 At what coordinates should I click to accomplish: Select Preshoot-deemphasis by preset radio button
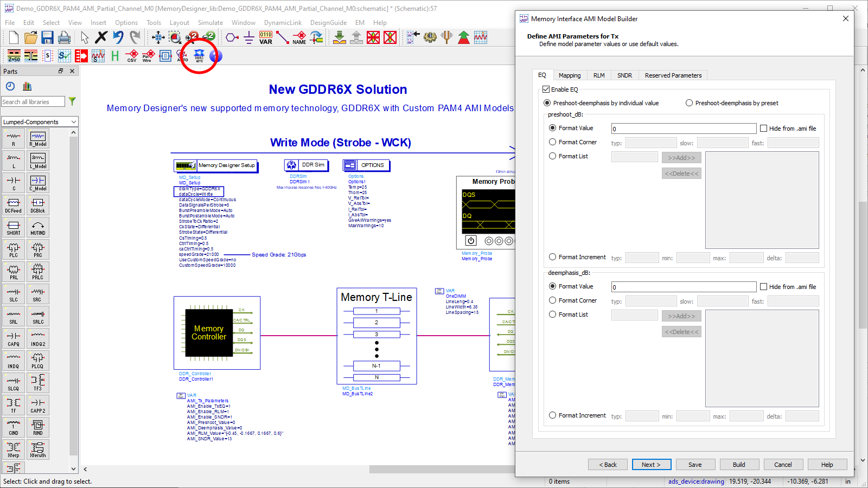pyautogui.click(x=689, y=102)
